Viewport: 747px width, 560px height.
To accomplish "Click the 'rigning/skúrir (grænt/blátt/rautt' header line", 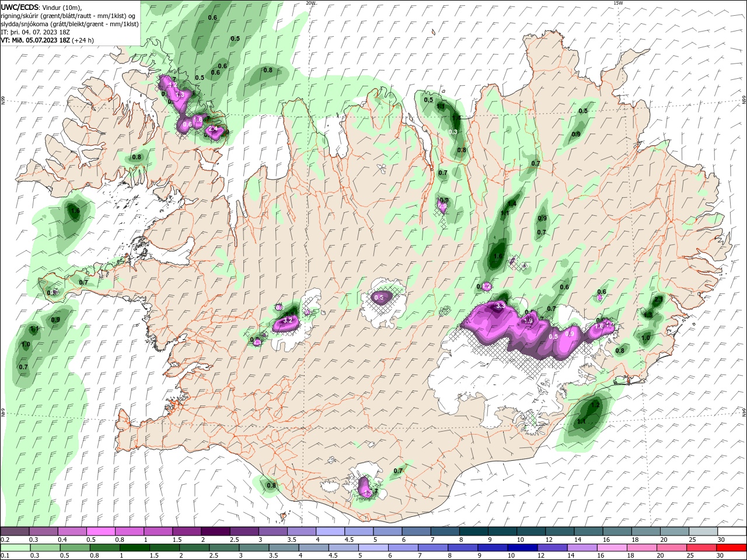I will [x=68, y=15].
